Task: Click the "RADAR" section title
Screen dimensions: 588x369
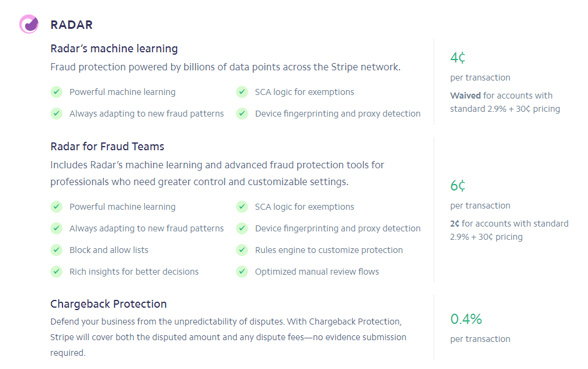Action: coord(71,25)
